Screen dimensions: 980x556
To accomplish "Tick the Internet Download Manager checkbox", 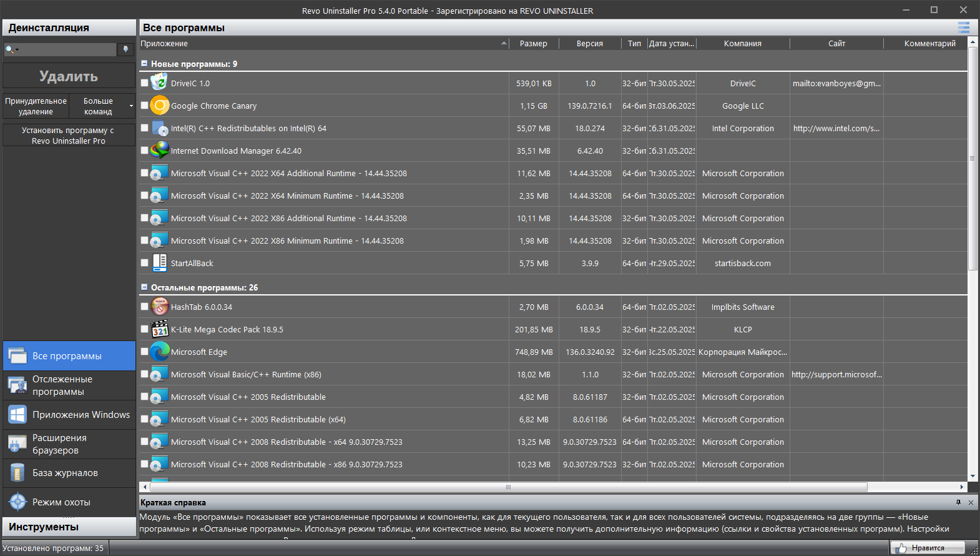I will [145, 150].
